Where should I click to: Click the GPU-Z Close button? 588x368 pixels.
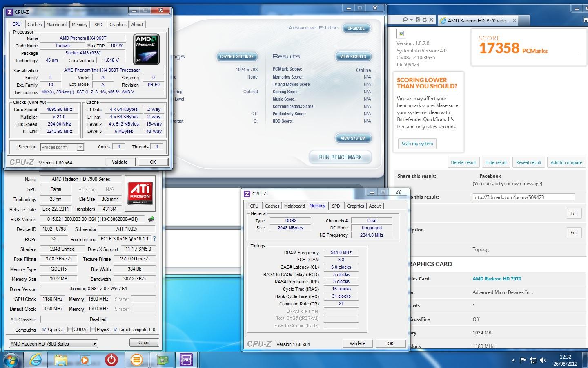point(144,343)
